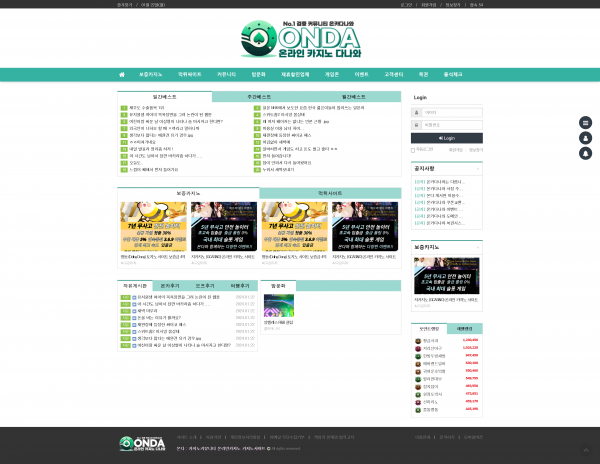Click the ONDA logo in the header

click(300, 40)
